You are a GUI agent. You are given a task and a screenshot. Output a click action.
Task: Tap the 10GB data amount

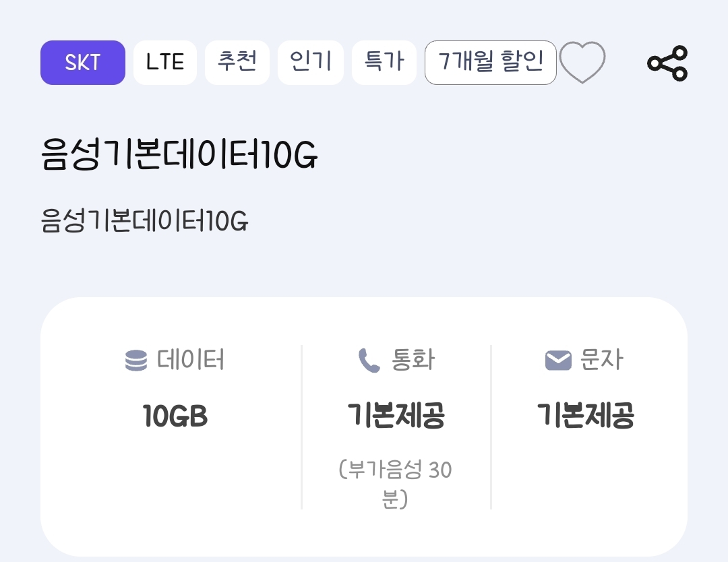point(175,416)
